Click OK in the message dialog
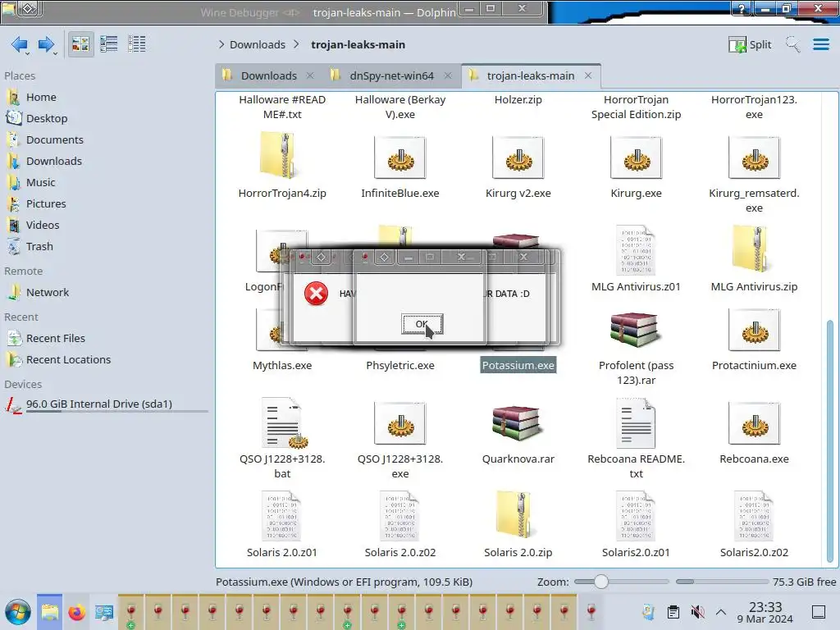This screenshot has height=630, width=840. tap(422, 323)
